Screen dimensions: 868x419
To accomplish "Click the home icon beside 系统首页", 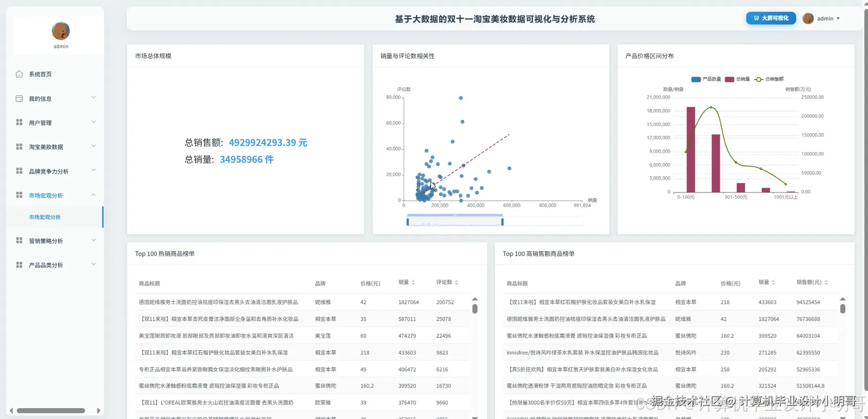I will (x=19, y=74).
